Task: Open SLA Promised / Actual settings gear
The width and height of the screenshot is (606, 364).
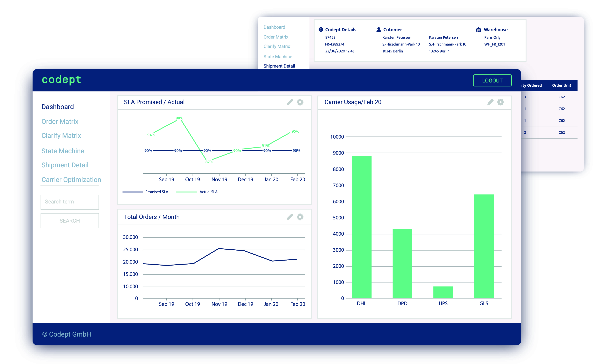Action: click(x=300, y=102)
